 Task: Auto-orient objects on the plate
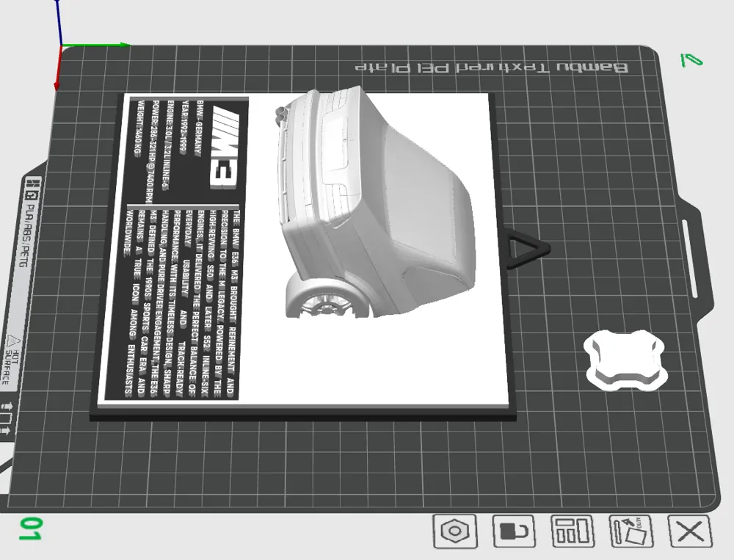[x=631, y=531]
